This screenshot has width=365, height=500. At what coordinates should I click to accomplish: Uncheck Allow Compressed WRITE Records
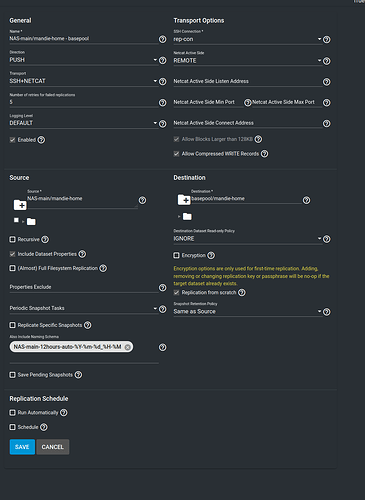coord(176,154)
